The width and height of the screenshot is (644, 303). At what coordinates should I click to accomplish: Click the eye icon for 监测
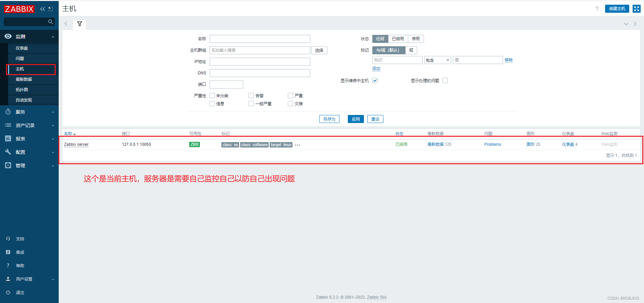pyautogui.click(x=8, y=36)
